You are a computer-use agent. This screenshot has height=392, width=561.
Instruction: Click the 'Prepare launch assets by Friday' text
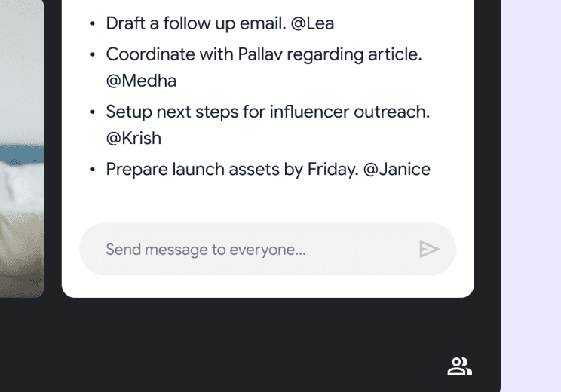point(232,169)
